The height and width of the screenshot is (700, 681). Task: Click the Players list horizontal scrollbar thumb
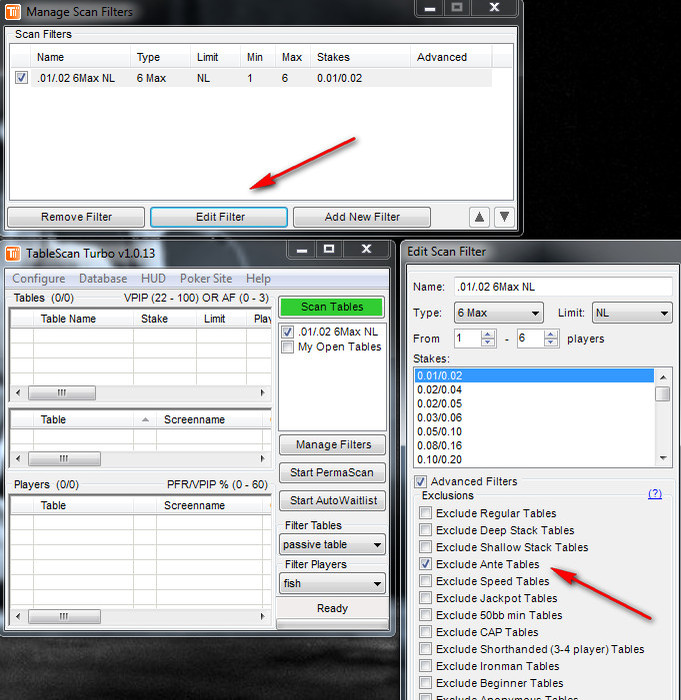64,617
